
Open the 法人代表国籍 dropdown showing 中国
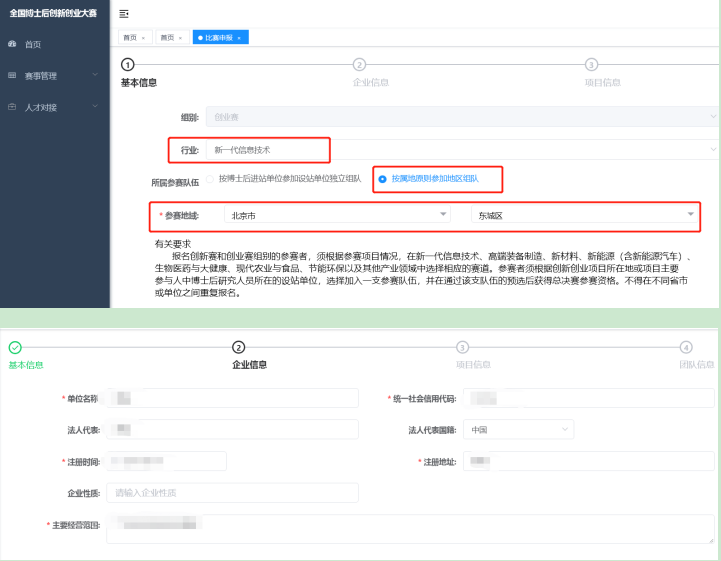click(x=520, y=430)
